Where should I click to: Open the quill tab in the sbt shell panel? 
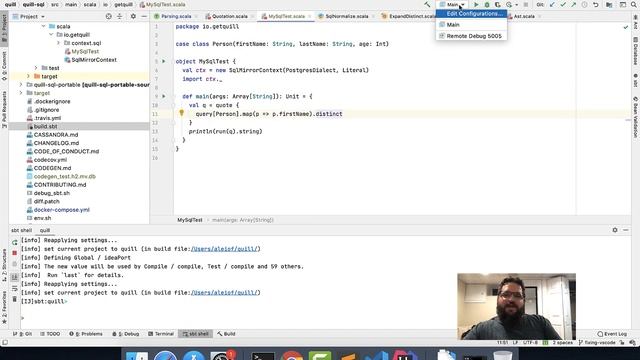pos(44,230)
